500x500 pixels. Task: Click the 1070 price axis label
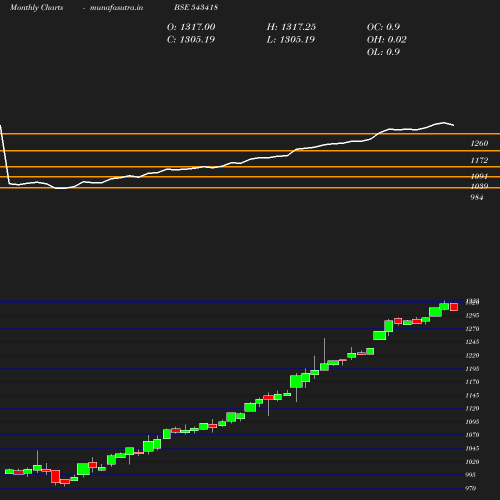tap(472, 435)
